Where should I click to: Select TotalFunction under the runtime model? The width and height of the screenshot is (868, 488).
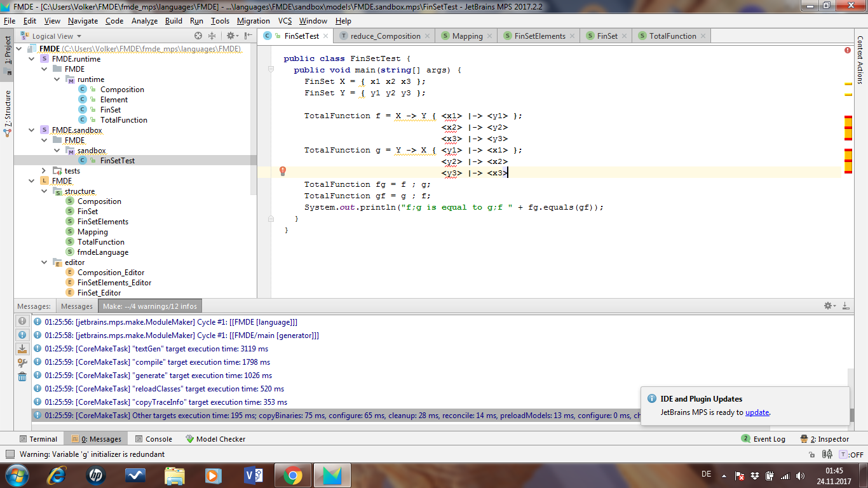[x=123, y=120]
